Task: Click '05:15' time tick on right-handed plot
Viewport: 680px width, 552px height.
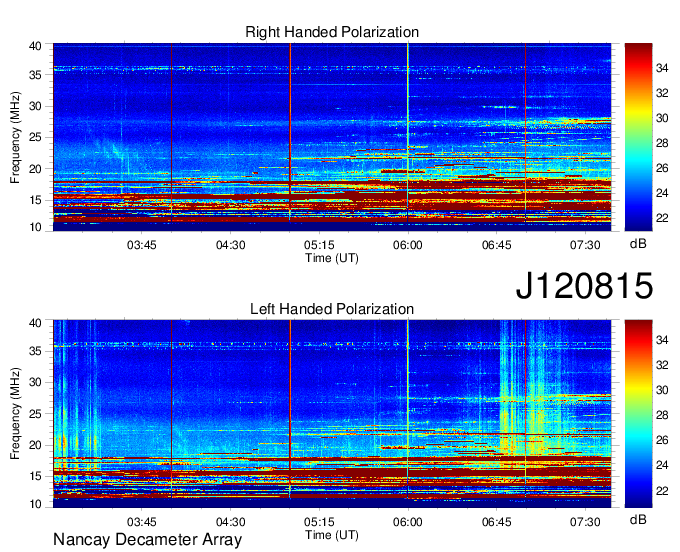Action: click(x=319, y=245)
